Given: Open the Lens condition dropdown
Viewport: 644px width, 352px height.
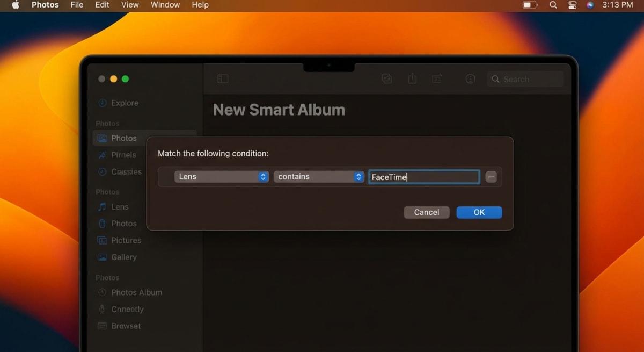Looking at the screenshot, I should pyautogui.click(x=222, y=176).
